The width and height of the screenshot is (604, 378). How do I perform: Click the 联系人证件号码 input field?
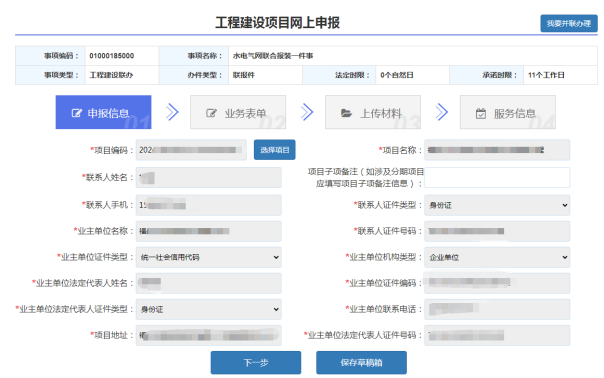coord(497,231)
